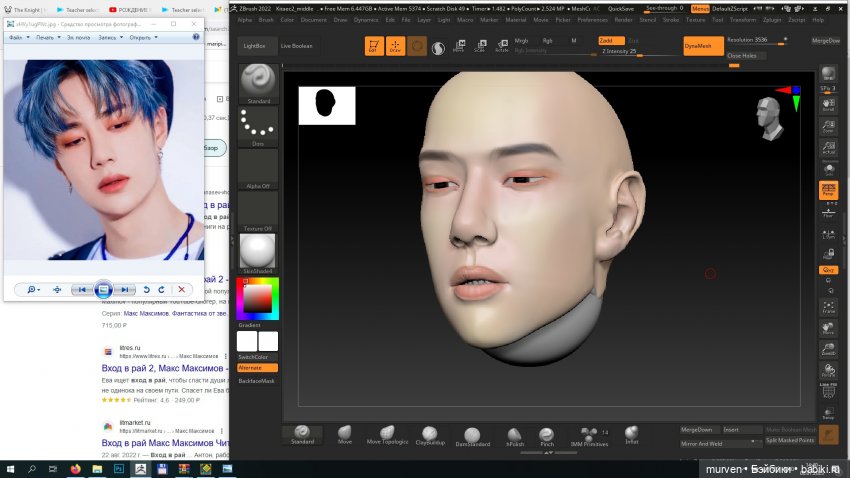The width and height of the screenshot is (850, 478).
Task: Toggle the Mrgb channel button
Action: 521,41
